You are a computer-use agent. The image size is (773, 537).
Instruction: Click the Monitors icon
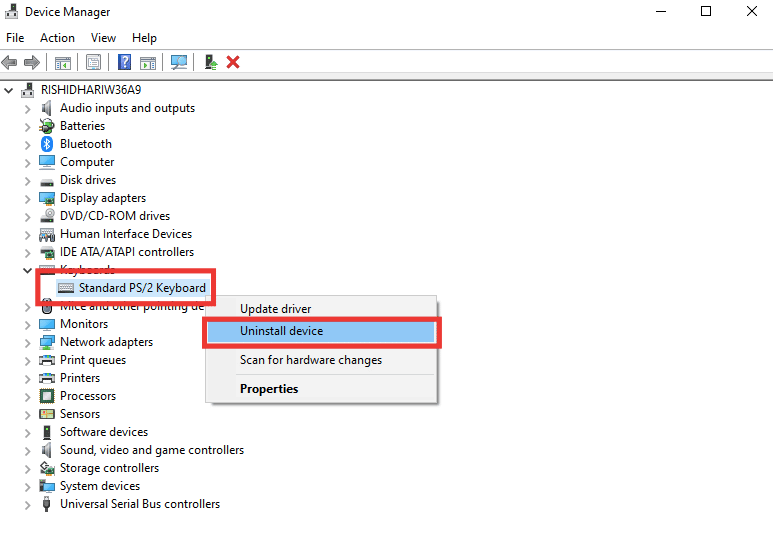[x=47, y=324]
